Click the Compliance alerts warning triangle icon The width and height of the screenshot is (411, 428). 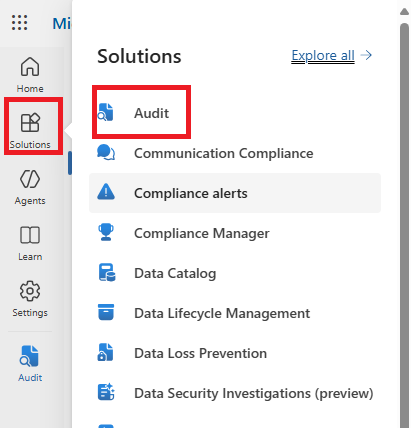point(106,192)
